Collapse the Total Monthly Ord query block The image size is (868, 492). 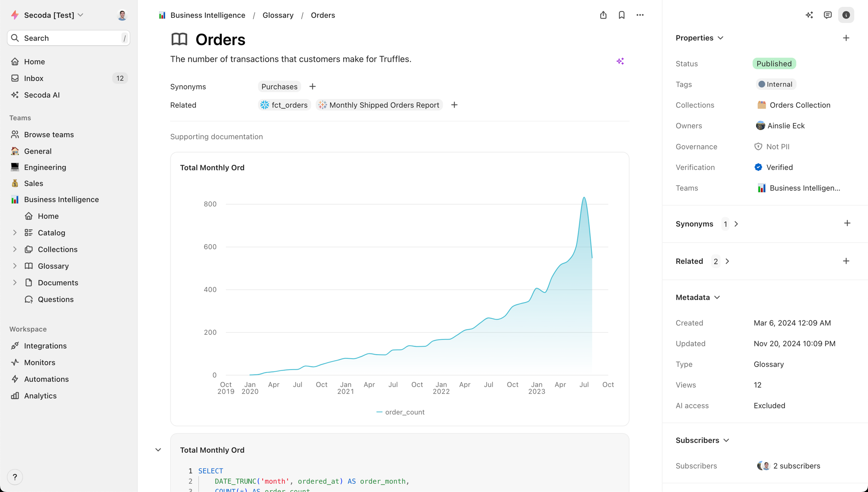click(x=158, y=450)
